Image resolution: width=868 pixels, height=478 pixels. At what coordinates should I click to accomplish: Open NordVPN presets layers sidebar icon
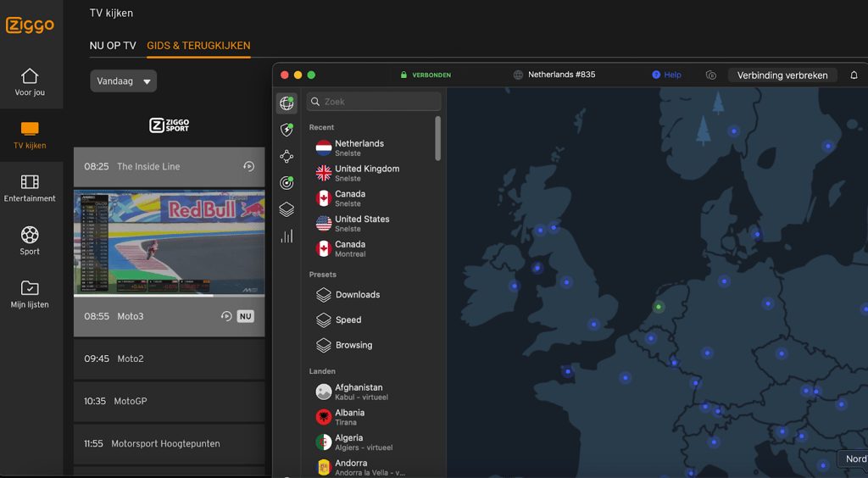(x=287, y=209)
